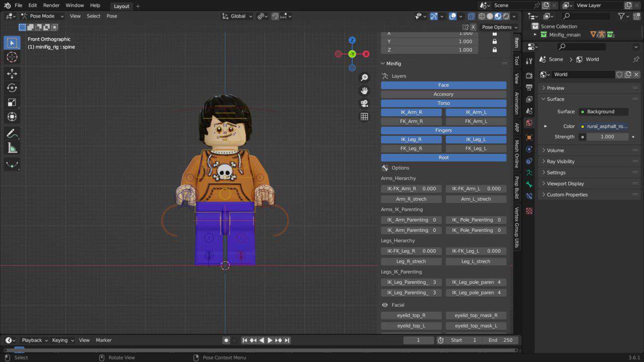Toggle the Torso layer button
Screen dimensions: 644x362
[444, 103]
